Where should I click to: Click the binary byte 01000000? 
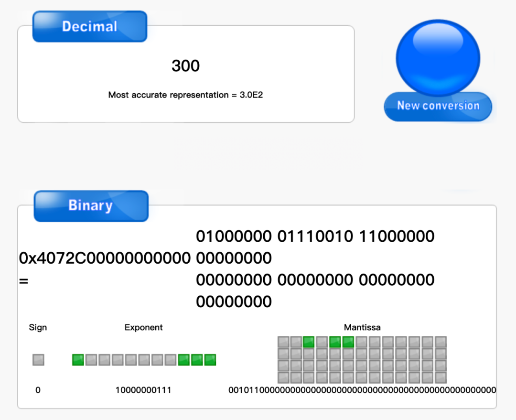234,237
